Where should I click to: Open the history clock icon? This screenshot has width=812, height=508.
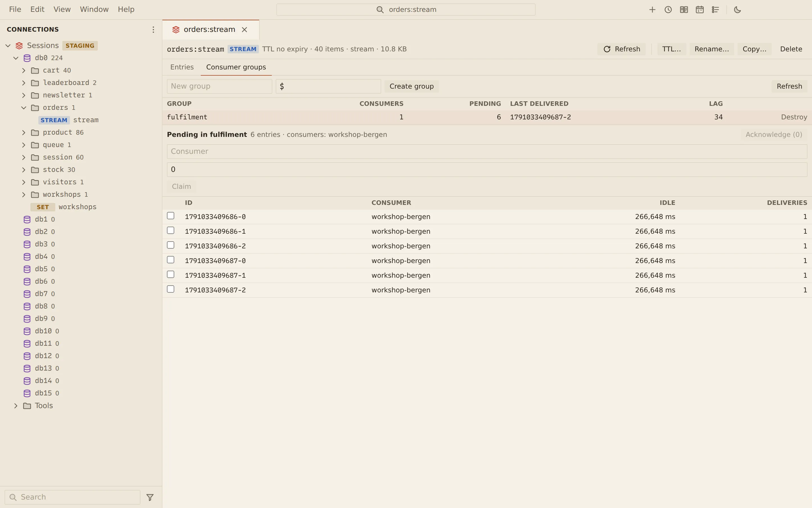pyautogui.click(x=668, y=10)
